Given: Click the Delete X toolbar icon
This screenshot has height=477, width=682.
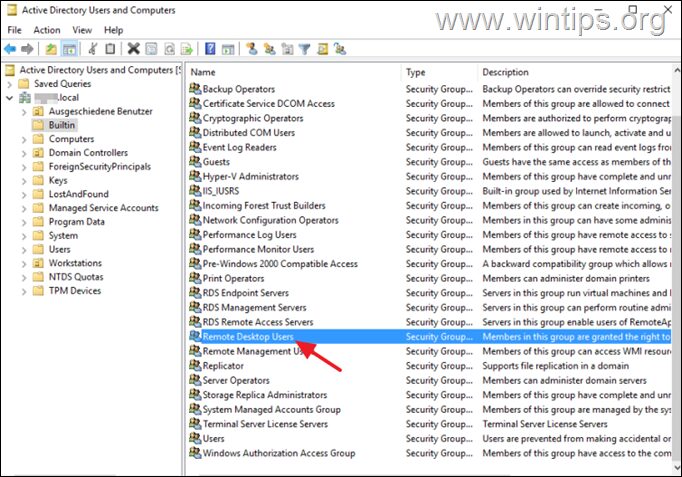Looking at the screenshot, I should [x=134, y=49].
